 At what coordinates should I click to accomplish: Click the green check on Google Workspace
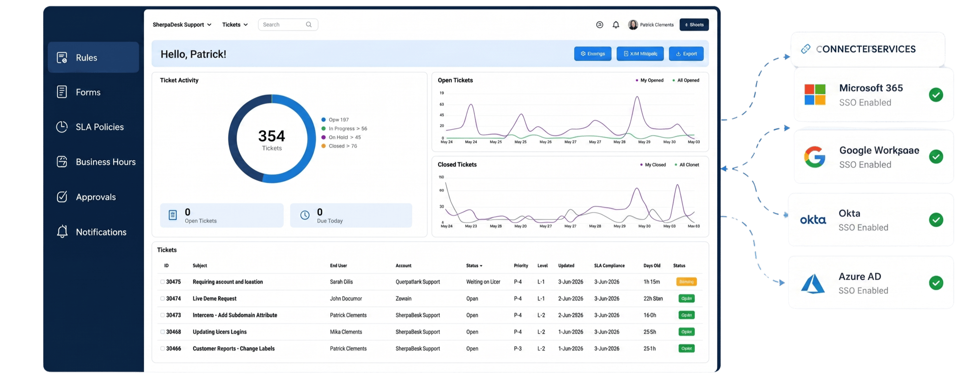(936, 157)
